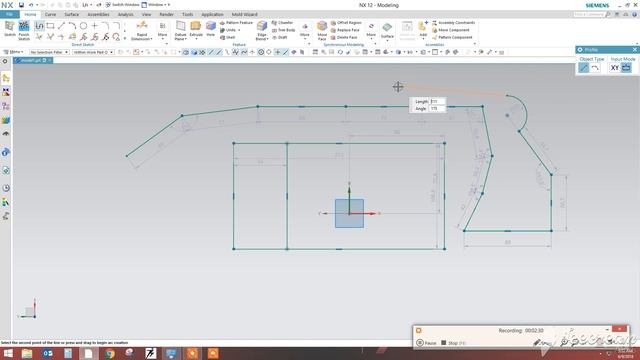This screenshot has width=640, height=360.
Task: Click the Angle input field
Action: 437,109
